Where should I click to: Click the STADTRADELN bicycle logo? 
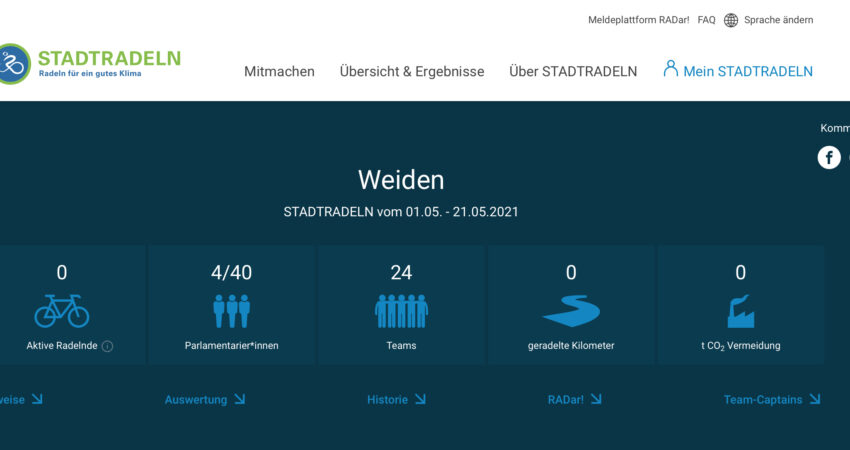pyautogui.click(x=14, y=64)
